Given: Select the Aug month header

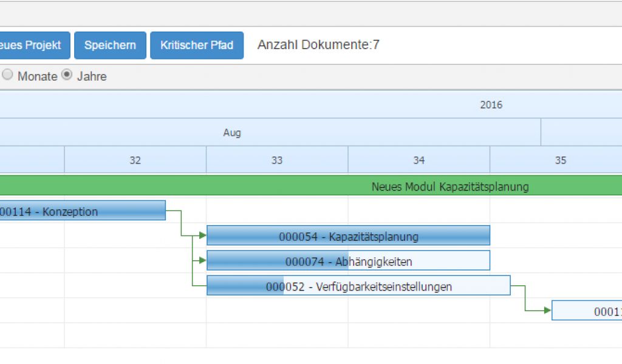Looking at the screenshot, I should pyautogui.click(x=232, y=133).
